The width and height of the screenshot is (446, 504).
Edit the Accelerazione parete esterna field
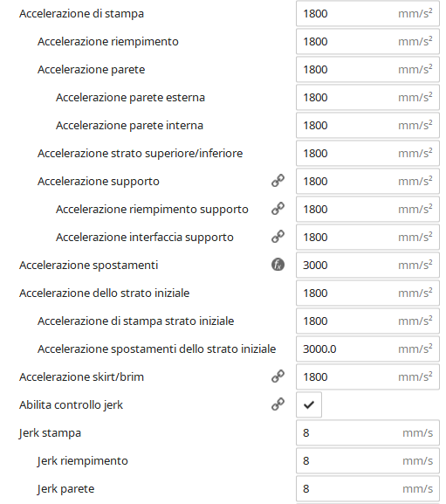pyautogui.click(x=367, y=97)
